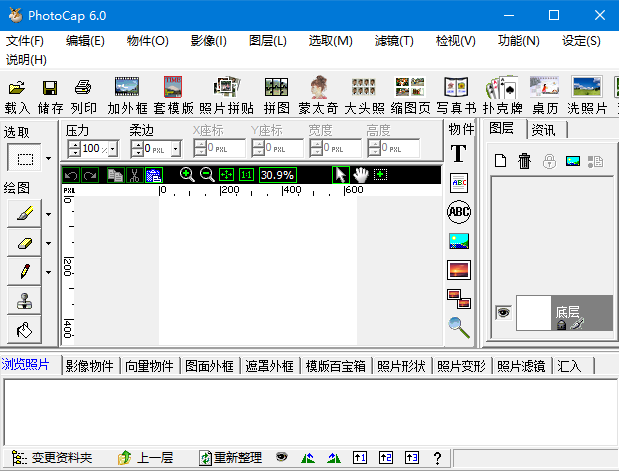This screenshot has height=471, width=619.
Task: Open the 文件(F) menu
Action: point(25,41)
